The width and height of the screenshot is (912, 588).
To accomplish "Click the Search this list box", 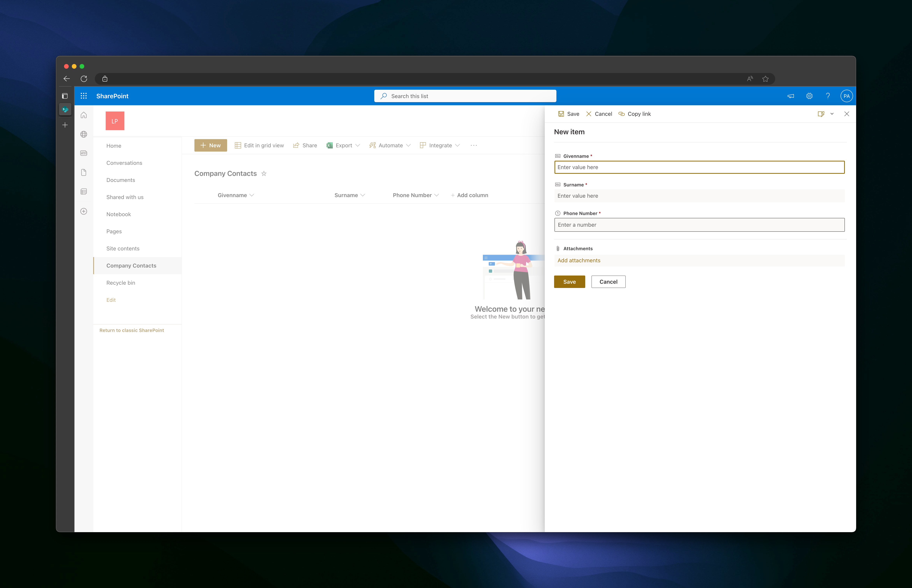I will point(465,96).
